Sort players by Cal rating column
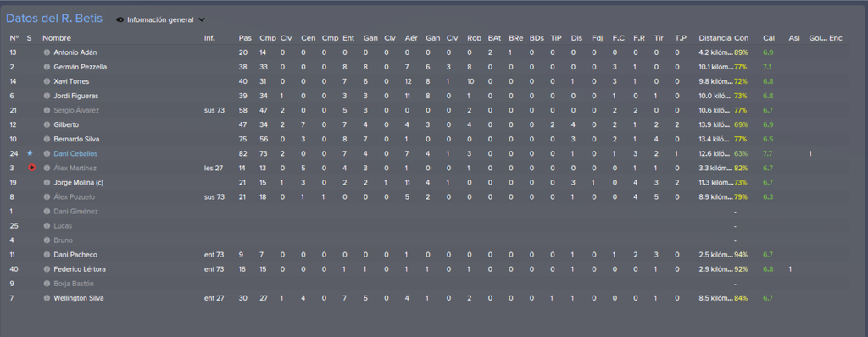 tap(769, 38)
